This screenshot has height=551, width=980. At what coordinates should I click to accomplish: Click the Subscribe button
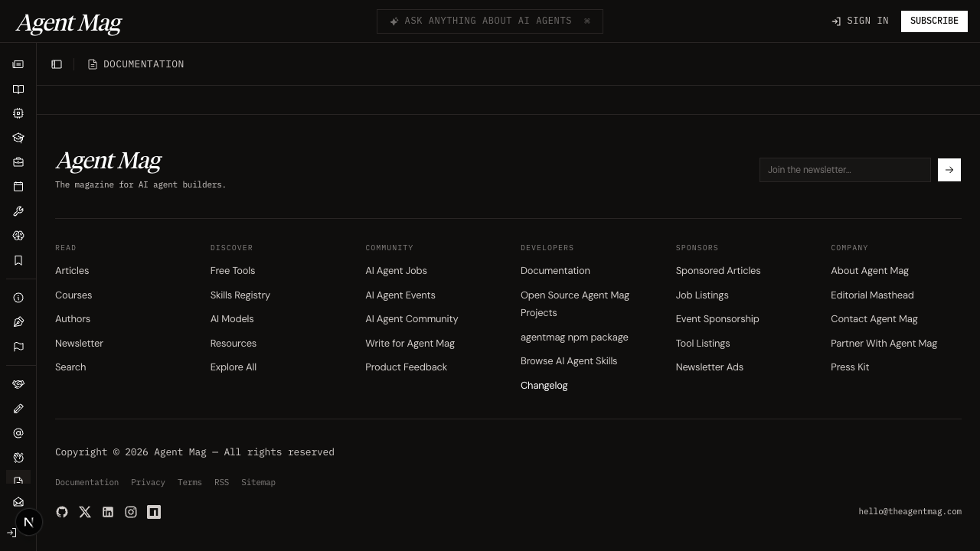pyautogui.click(x=934, y=21)
